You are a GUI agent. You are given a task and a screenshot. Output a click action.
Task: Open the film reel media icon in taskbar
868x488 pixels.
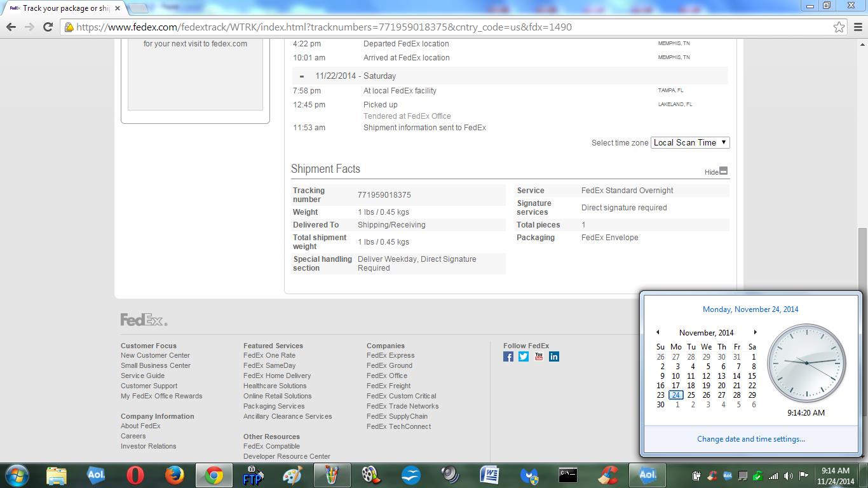click(371, 475)
